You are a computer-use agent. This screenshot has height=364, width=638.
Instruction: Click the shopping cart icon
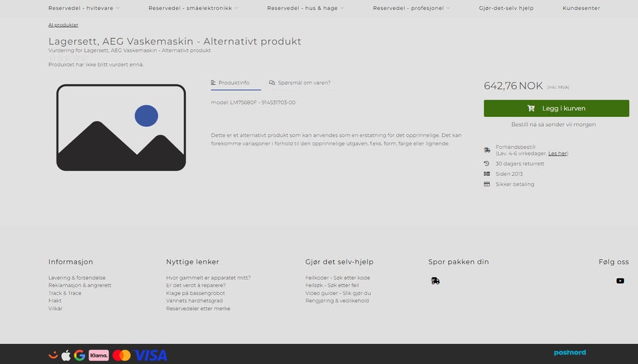(x=531, y=108)
